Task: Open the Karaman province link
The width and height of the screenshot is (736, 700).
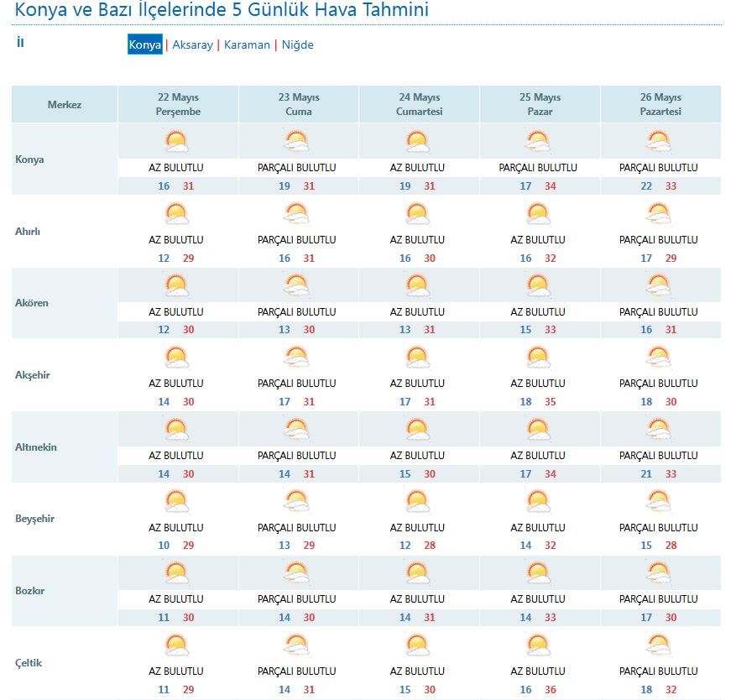Action: tap(247, 45)
